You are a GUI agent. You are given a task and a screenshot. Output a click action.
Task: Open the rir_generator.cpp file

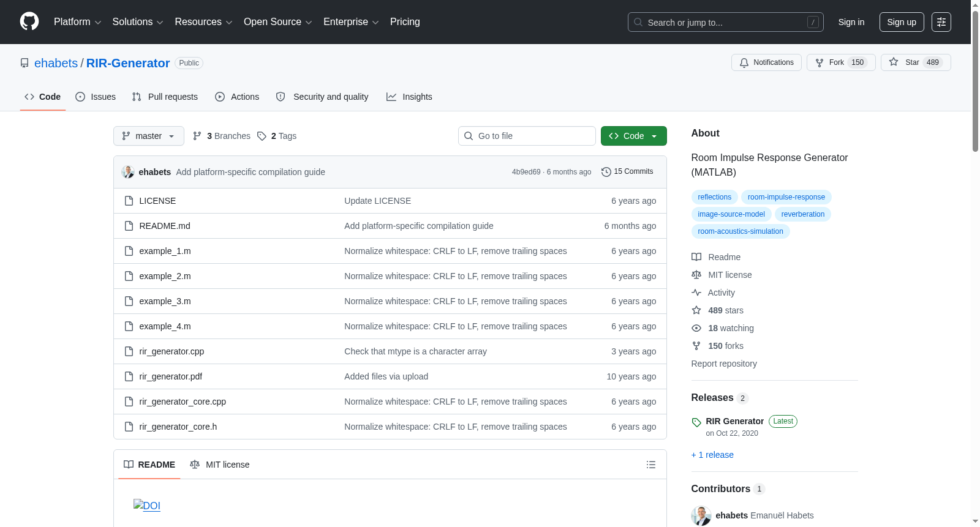(171, 351)
